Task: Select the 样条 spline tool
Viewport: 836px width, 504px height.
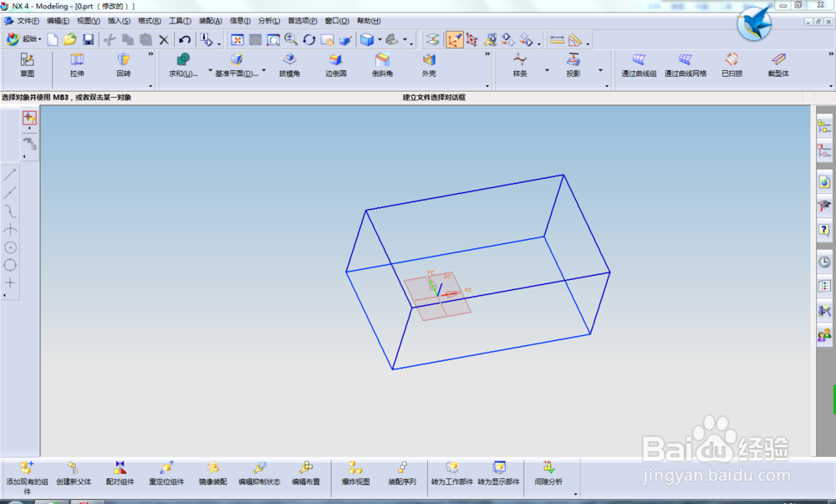Action: 520,65
